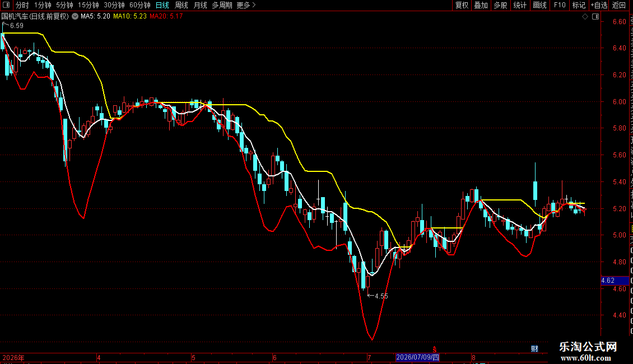Add stock with +自选 button

click(x=599, y=5)
